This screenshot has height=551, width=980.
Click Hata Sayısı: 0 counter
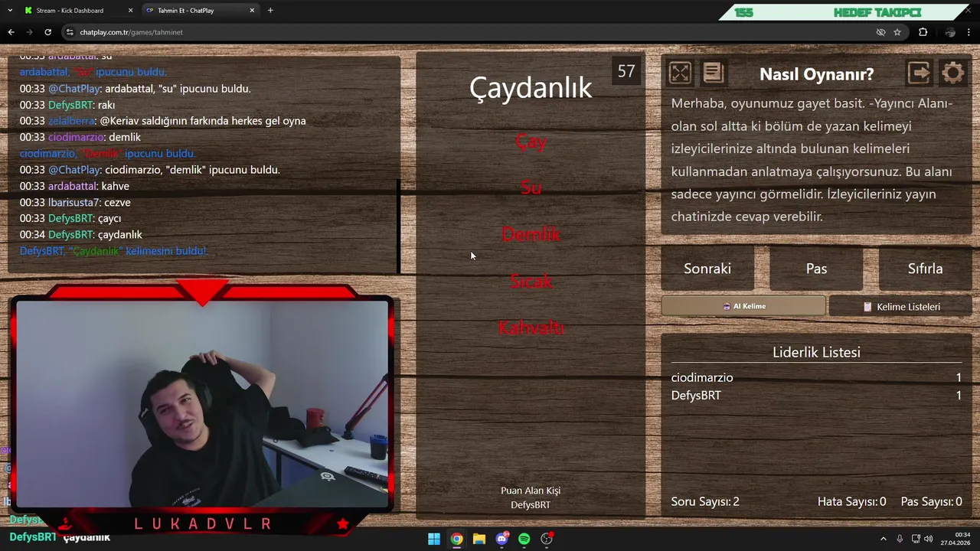tap(851, 501)
